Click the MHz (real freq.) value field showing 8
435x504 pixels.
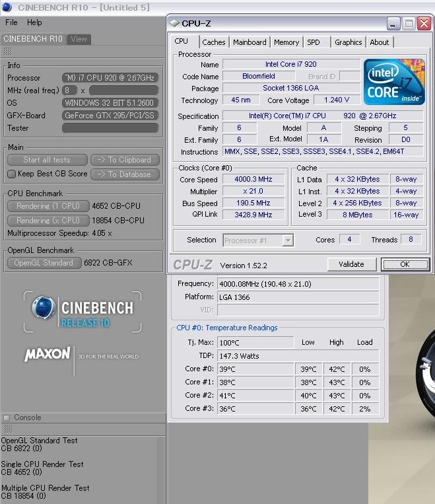click(69, 90)
